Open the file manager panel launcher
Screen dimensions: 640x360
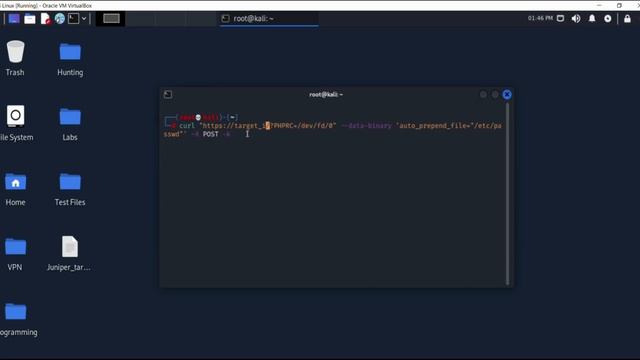(x=30, y=18)
